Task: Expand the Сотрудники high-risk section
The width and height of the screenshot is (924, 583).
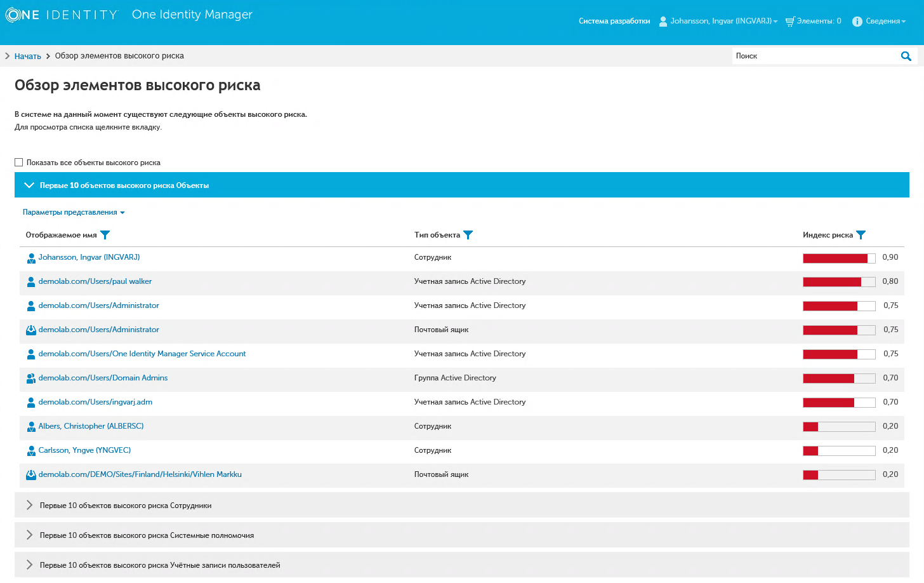Action: [461, 505]
